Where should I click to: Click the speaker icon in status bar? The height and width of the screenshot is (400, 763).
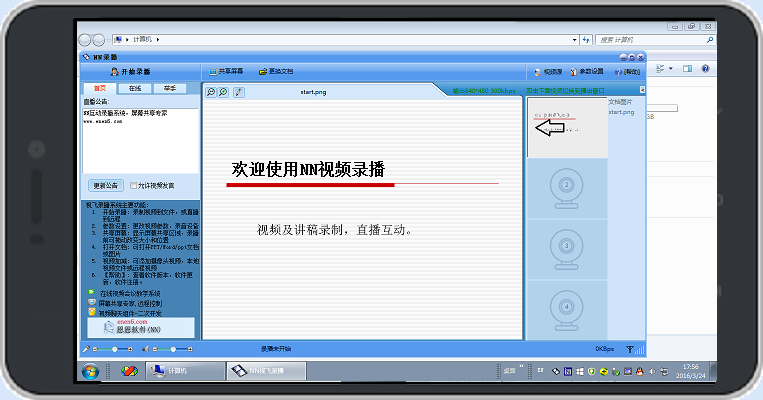145,349
